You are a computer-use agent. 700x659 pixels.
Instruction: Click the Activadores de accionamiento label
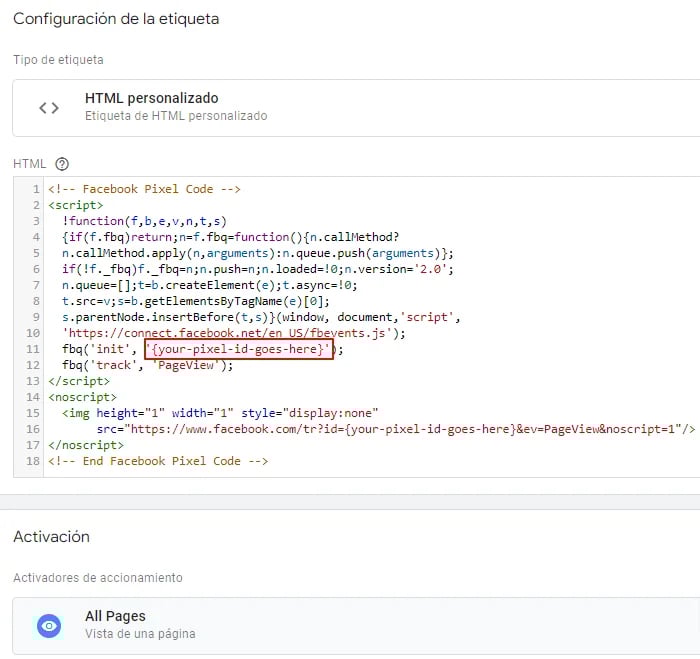pyautogui.click(x=98, y=578)
